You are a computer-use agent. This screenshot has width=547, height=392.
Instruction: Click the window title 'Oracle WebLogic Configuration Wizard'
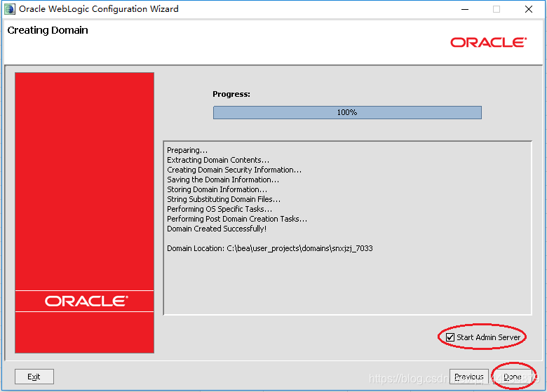[99, 8]
